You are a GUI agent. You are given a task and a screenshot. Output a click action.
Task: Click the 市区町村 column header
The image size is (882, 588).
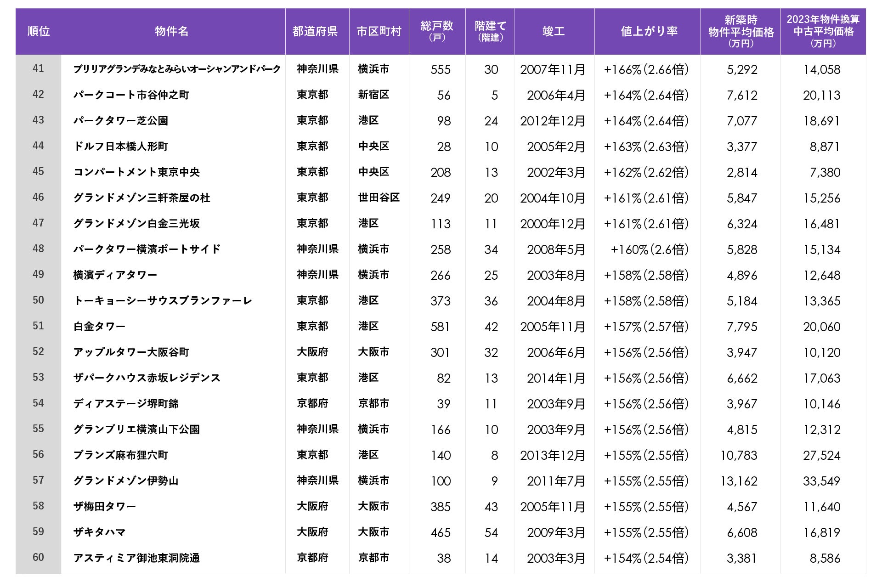(x=379, y=31)
